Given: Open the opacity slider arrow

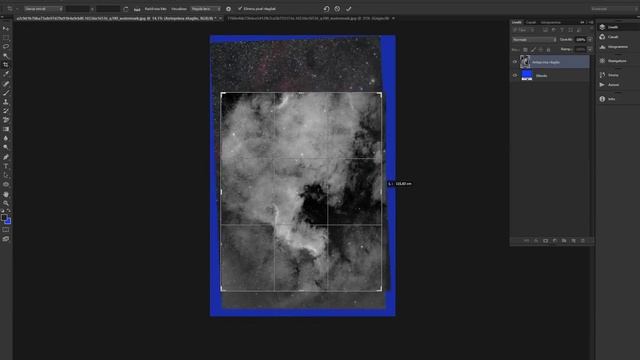Looking at the screenshot, I should point(590,40).
